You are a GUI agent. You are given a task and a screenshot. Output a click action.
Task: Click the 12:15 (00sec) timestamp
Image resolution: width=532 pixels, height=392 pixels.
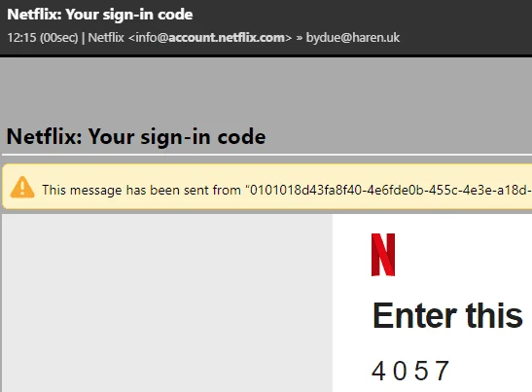click(43, 37)
